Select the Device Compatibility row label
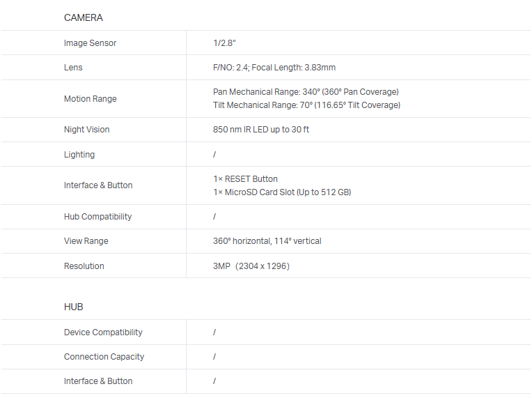 pyautogui.click(x=103, y=332)
